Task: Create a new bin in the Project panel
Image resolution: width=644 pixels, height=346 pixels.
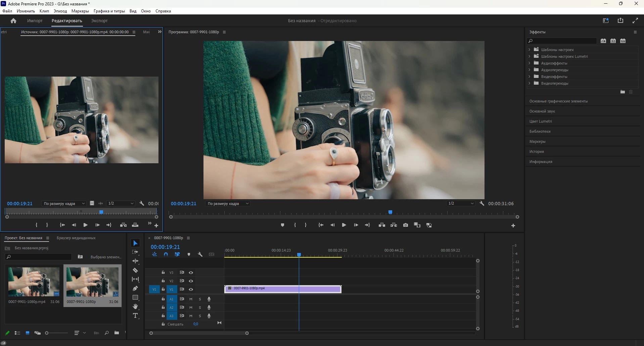Action: click(117, 333)
